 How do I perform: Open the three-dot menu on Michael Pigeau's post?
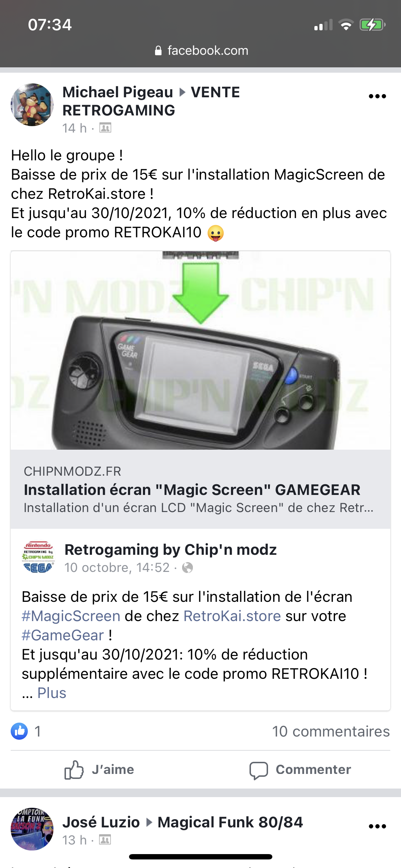377,96
